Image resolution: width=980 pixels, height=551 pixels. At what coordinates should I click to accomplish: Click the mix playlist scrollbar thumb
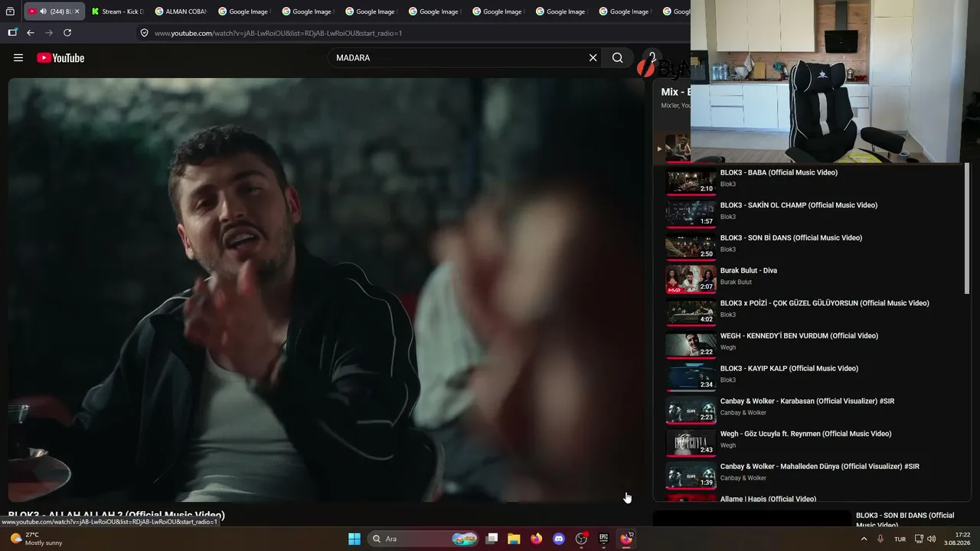coord(967,228)
